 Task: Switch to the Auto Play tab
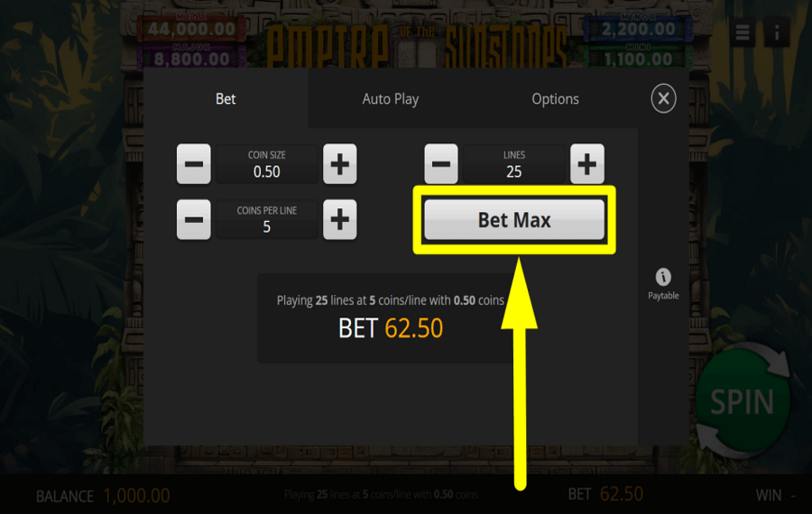[x=391, y=99]
